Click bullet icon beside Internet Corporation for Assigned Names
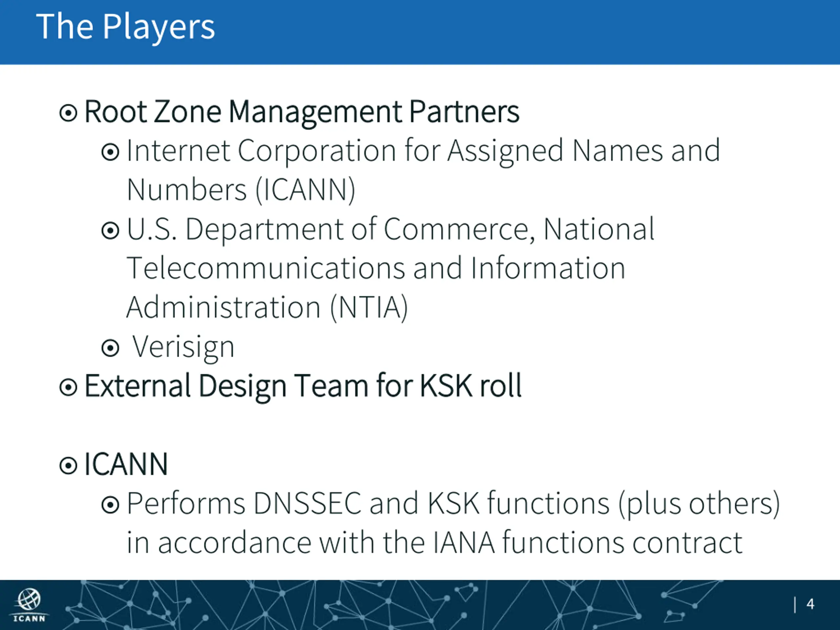Screen dimensions: 840x630 [111, 152]
